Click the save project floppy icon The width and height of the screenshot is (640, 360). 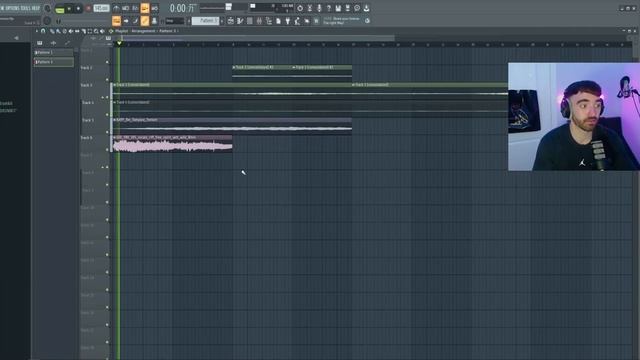point(338,8)
